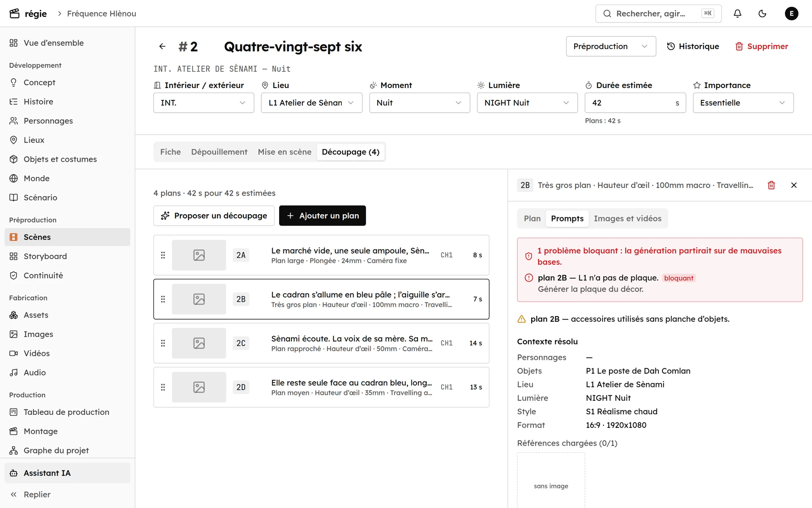This screenshot has width=812, height=508.
Task: Switch to Images et vidéos tab
Action: [x=627, y=218]
